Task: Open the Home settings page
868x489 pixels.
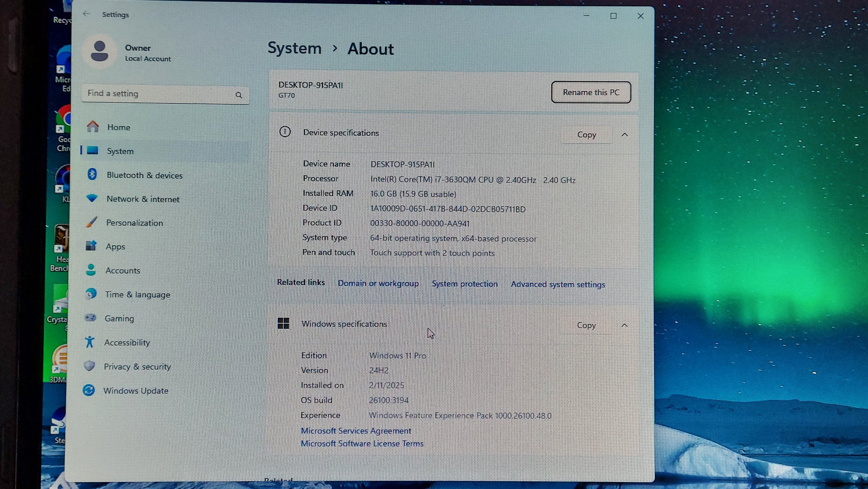Action: (x=165, y=127)
